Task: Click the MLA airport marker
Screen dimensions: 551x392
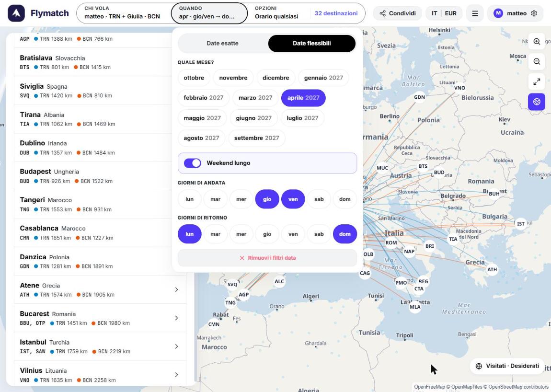Action: tap(414, 307)
